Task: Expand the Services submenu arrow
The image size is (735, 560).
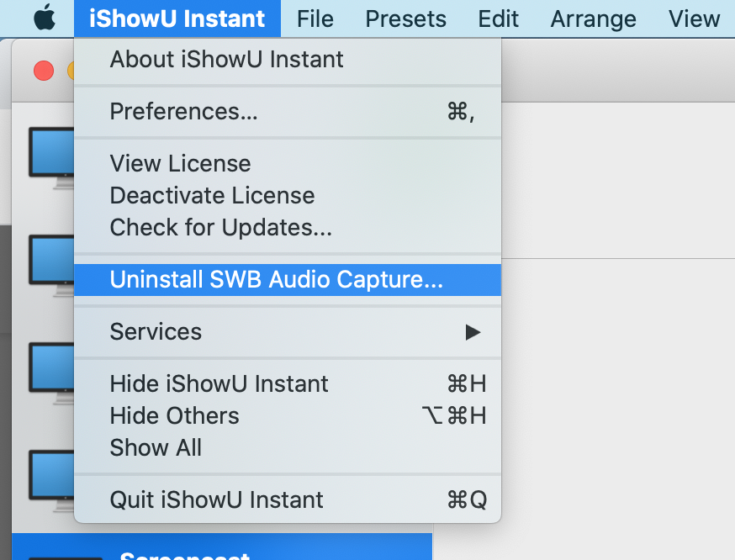Action: pyautogui.click(x=473, y=332)
